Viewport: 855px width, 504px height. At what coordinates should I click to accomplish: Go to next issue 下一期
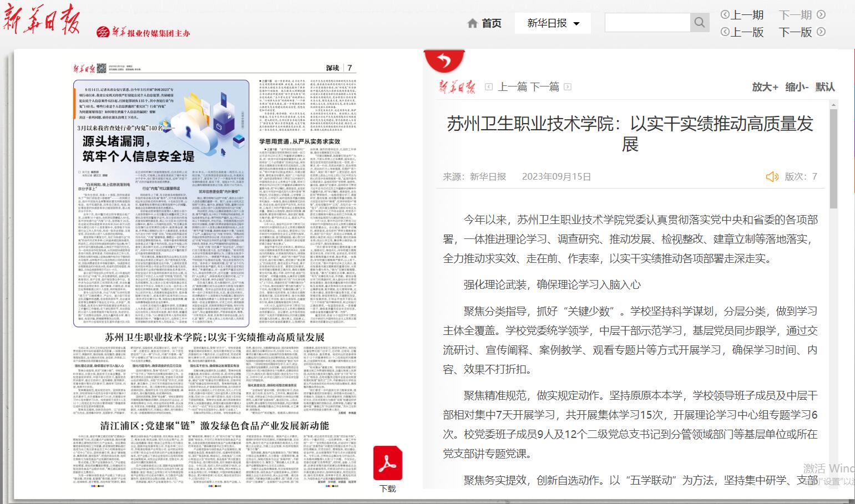802,15
